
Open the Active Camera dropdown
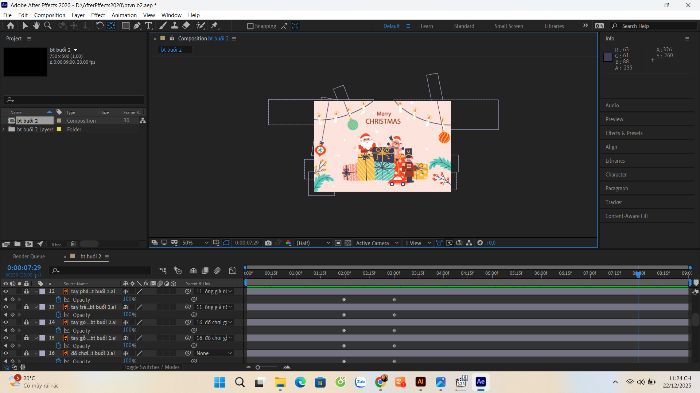(x=376, y=243)
